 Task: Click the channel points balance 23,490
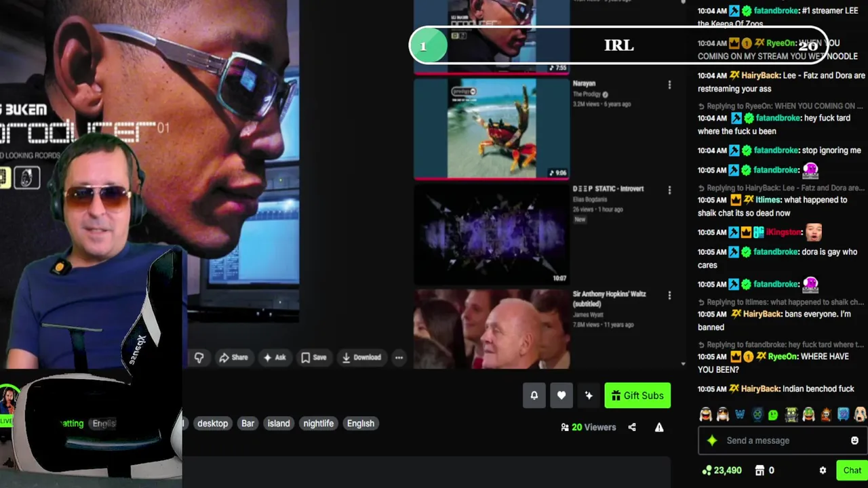pyautogui.click(x=722, y=470)
